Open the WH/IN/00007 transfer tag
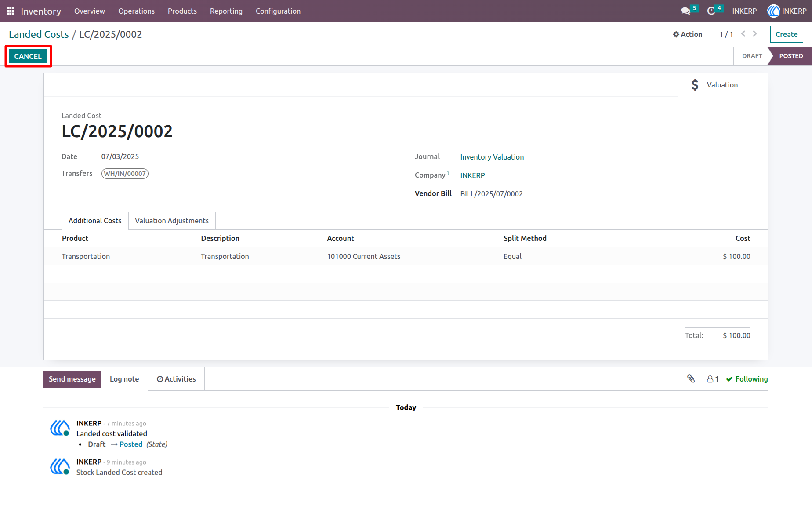Viewport: 812px width, 509px height. (125, 174)
